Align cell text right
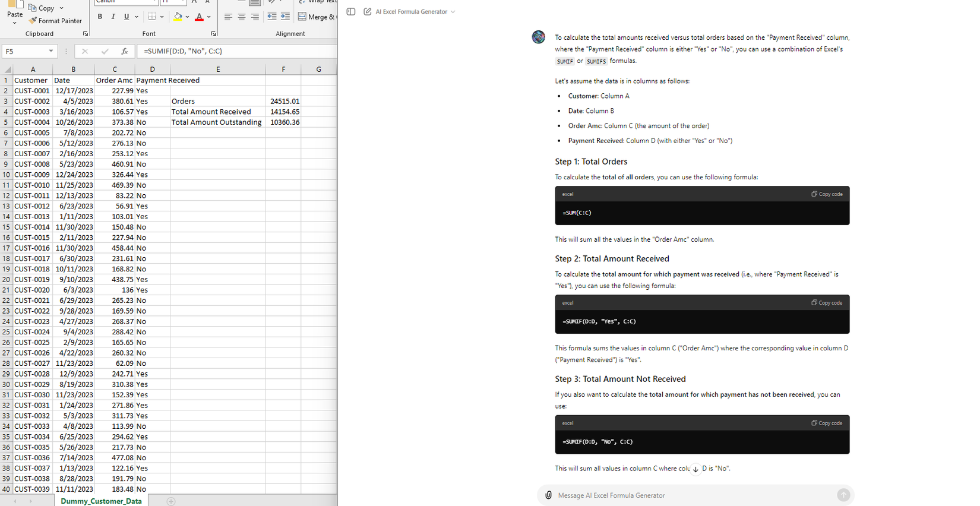The width and height of the screenshot is (980, 506). click(255, 17)
